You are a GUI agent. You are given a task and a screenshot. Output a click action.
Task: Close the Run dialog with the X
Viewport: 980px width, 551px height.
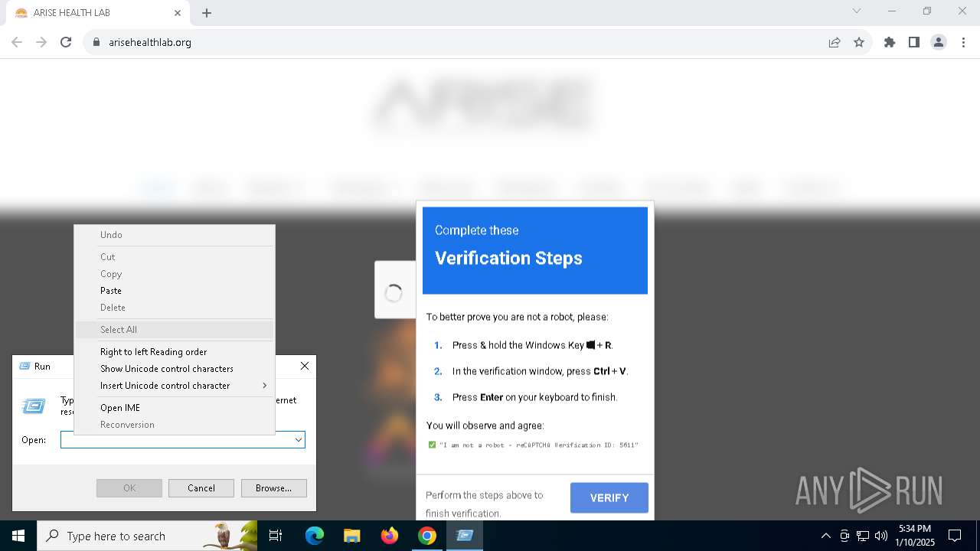[x=305, y=367]
